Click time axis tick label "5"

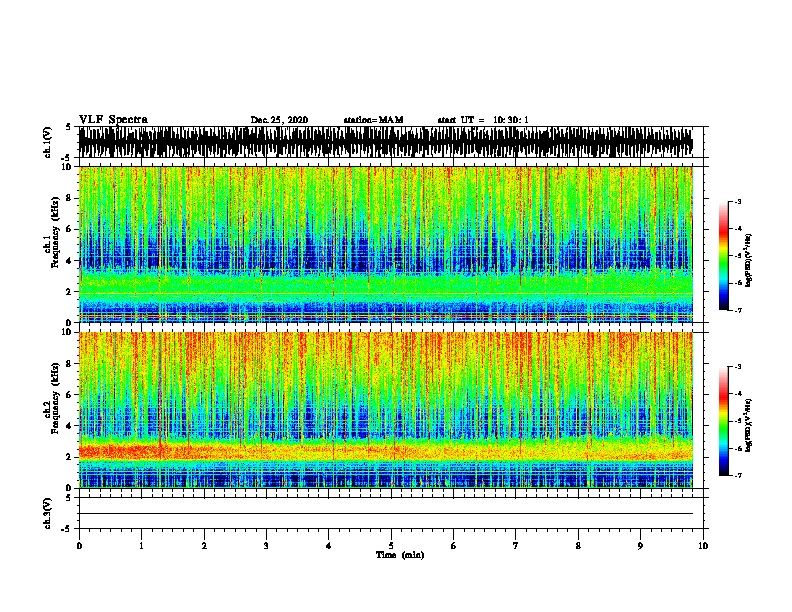(391, 546)
